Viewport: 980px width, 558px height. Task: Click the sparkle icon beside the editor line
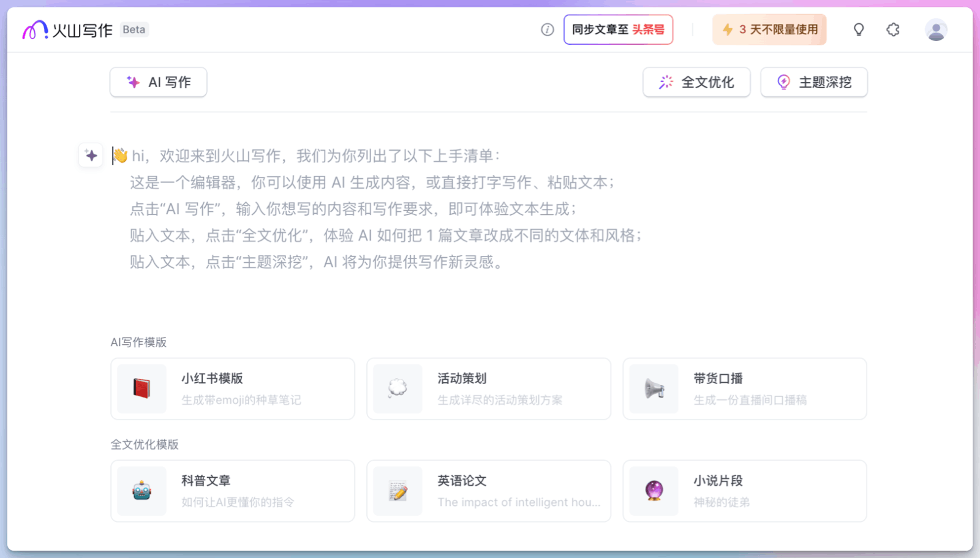pos(91,156)
